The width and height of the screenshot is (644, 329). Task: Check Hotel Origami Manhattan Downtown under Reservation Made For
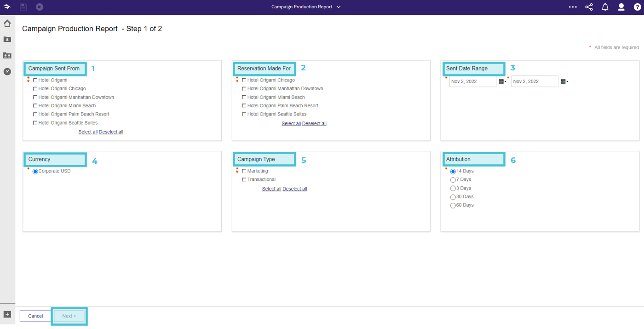click(244, 89)
